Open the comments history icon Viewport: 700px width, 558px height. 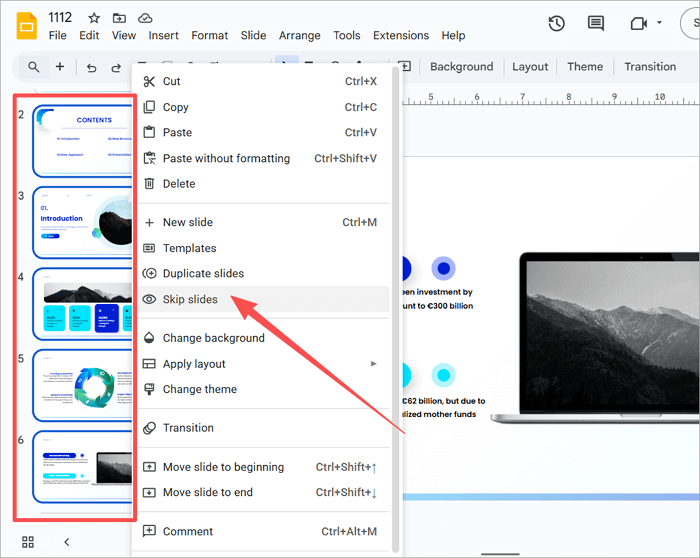click(596, 23)
